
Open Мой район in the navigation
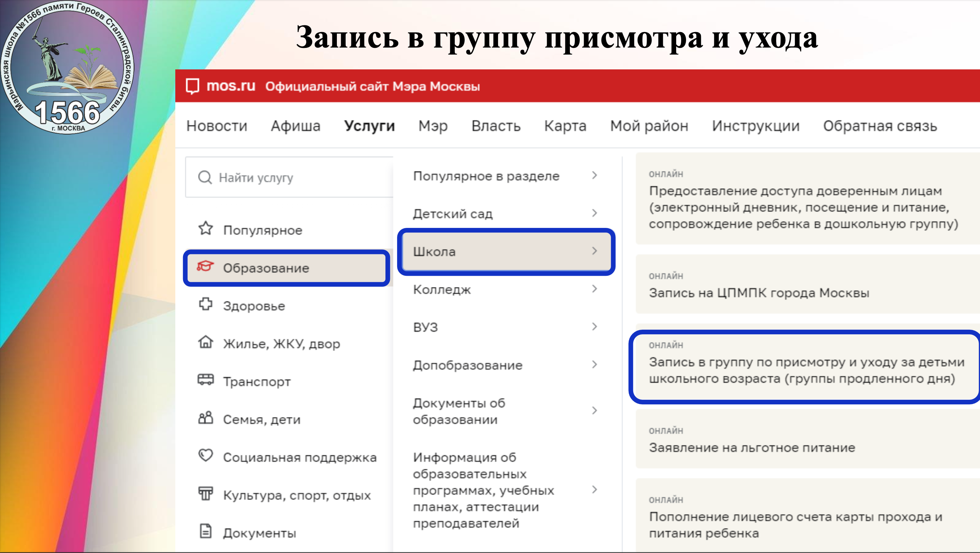(x=649, y=126)
